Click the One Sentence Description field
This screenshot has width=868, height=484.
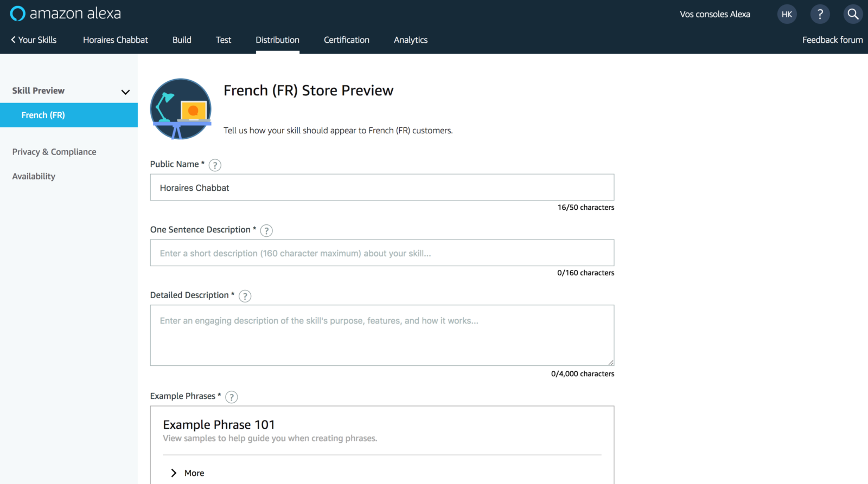(x=382, y=253)
